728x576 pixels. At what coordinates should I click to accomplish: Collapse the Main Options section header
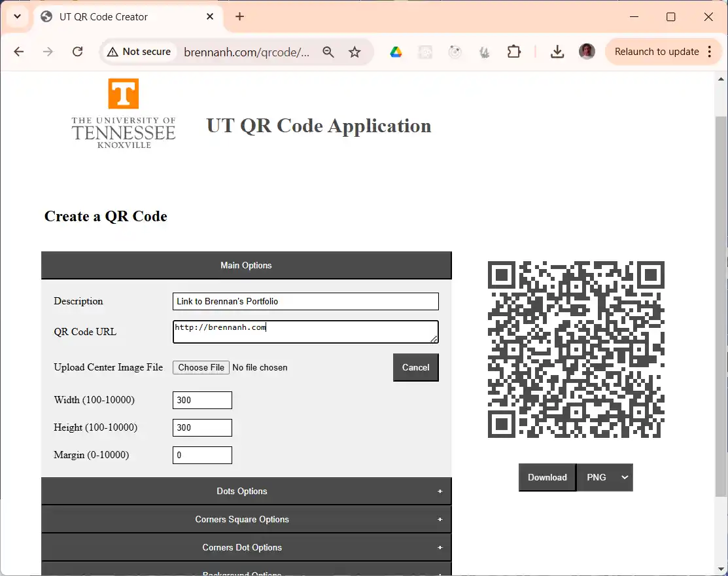pyautogui.click(x=246, y=265)
